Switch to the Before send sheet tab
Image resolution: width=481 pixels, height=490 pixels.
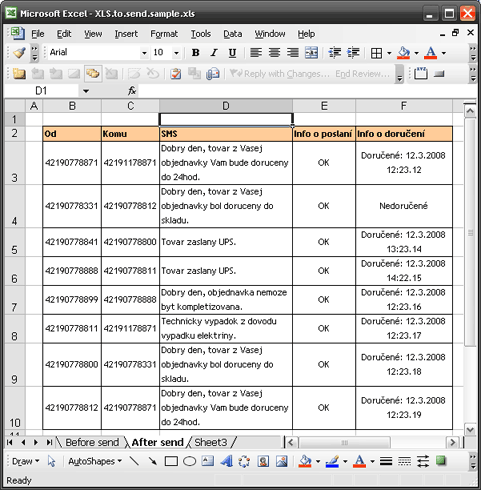click(x=92, y=442)
